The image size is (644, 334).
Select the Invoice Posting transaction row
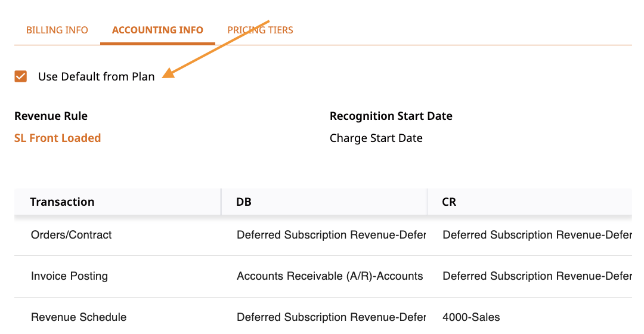click(x=323, y=276)
